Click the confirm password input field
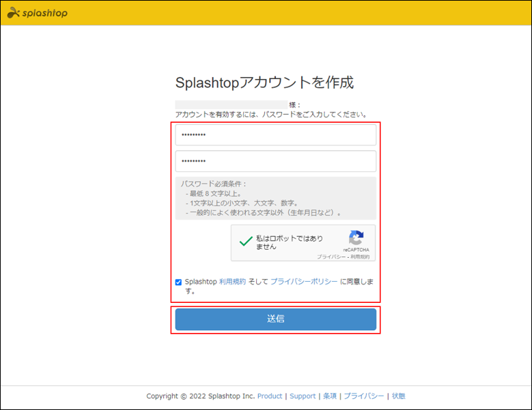The width and height of the screenshot is (532, 410). coord(275,161)
